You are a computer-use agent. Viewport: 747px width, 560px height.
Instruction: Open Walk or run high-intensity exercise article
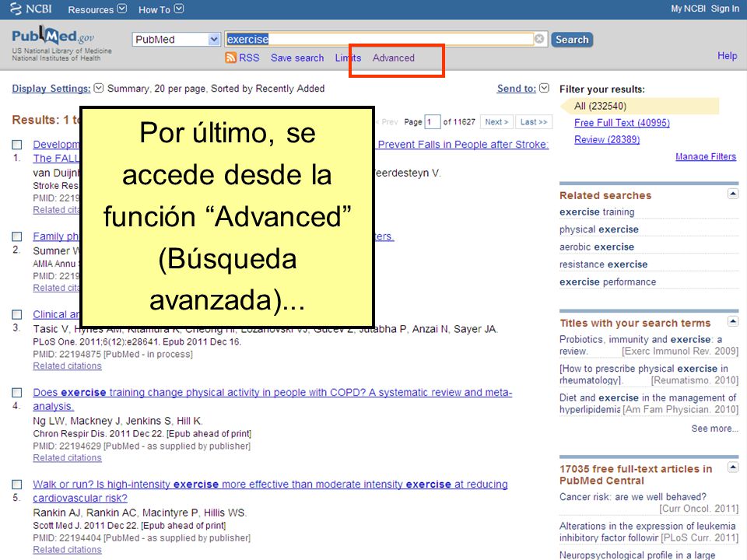point(270,491)
